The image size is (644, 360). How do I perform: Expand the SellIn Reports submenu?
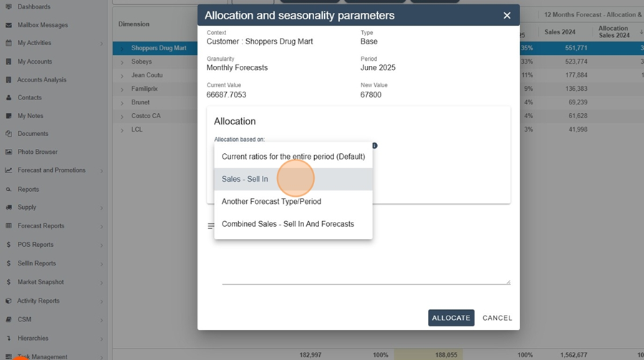click(x=102, y=264)
